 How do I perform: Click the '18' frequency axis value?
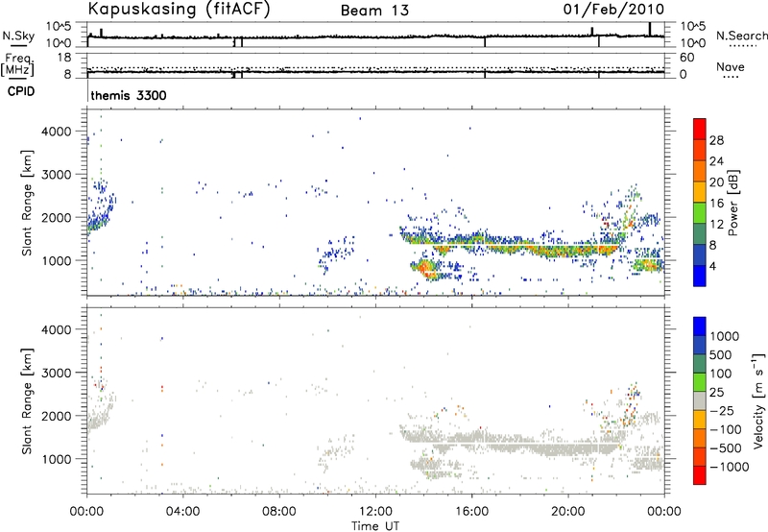tap(63, 58)
